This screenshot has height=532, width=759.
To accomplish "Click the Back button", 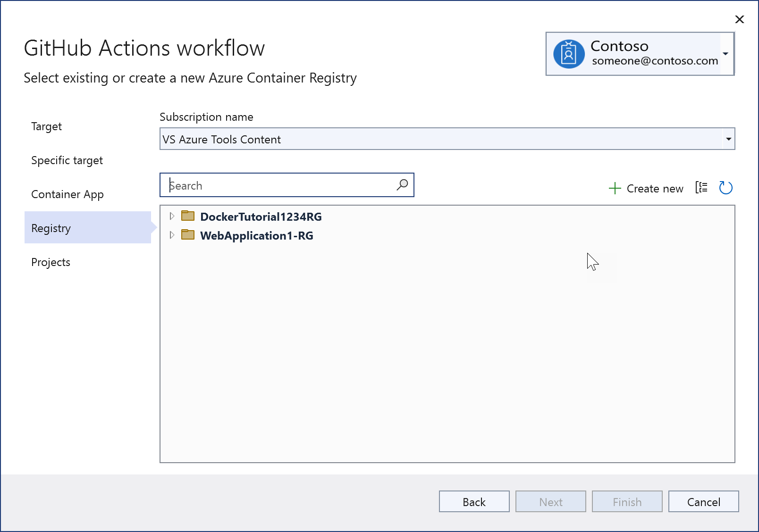I will 474,501.
